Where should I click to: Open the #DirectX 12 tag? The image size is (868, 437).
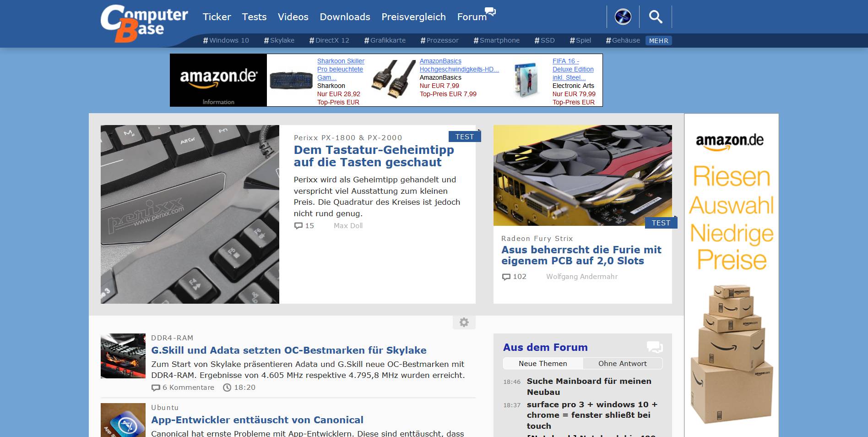click(x=329, y=40)
